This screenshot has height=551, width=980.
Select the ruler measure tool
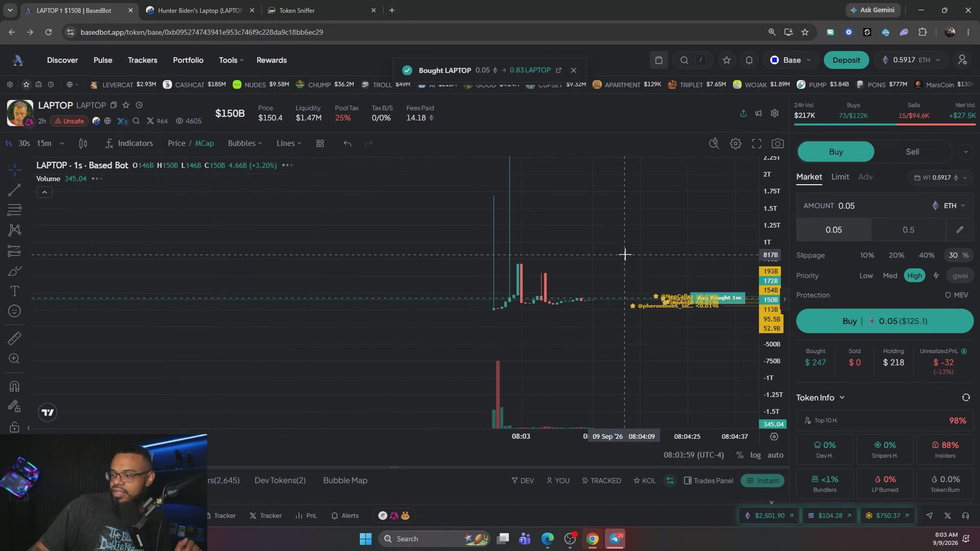pos(14,338)
